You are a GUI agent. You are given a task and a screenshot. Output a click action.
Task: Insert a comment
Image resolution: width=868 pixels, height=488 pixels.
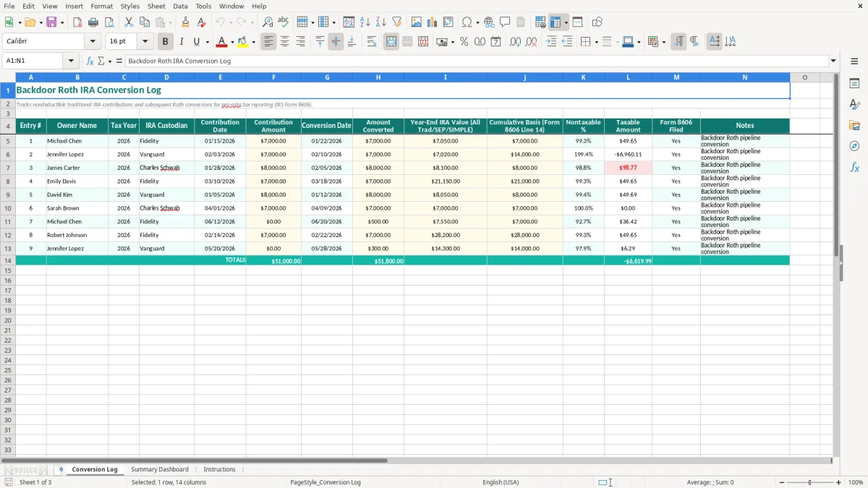pos(505,22)
